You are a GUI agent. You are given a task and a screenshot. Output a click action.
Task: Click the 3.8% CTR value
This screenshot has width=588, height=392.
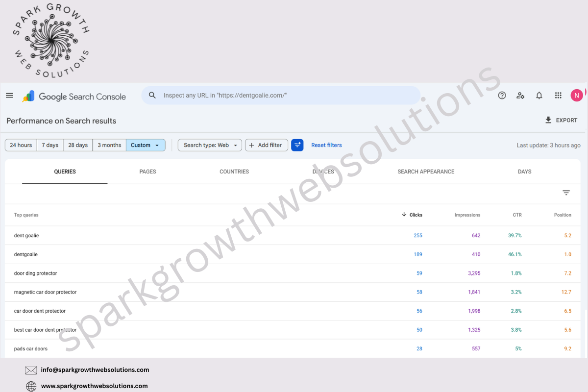[516, 330]
